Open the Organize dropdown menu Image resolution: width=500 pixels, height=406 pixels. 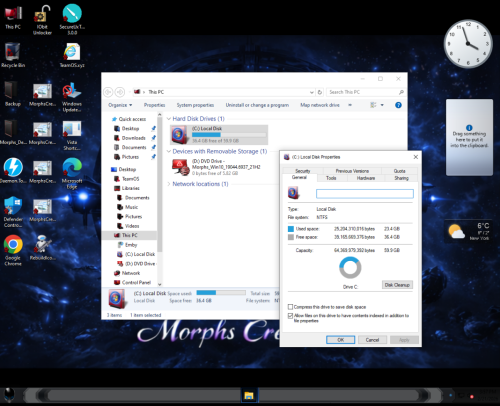click(x=120, y=105)
